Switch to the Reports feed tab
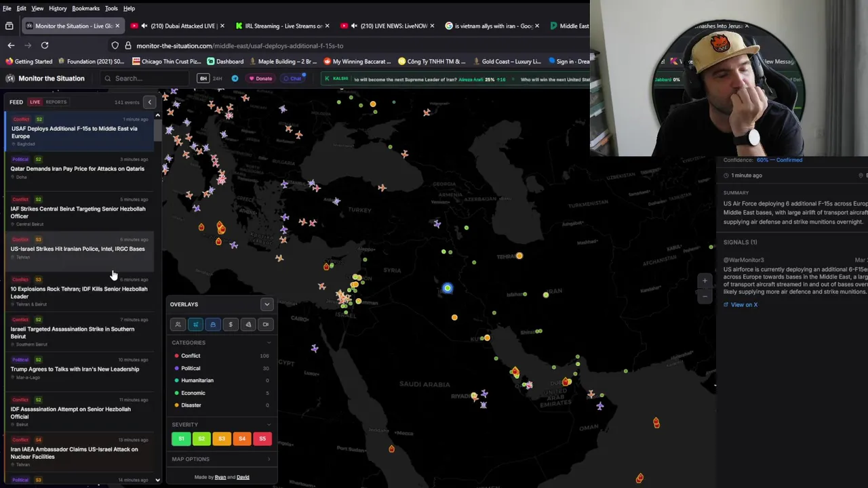Image resolution: width=868 pixels, height=488 pixels. point(56,102)
